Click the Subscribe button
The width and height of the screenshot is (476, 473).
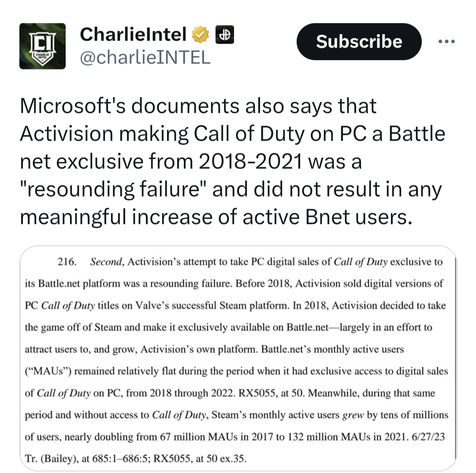[x=359, y=41]
